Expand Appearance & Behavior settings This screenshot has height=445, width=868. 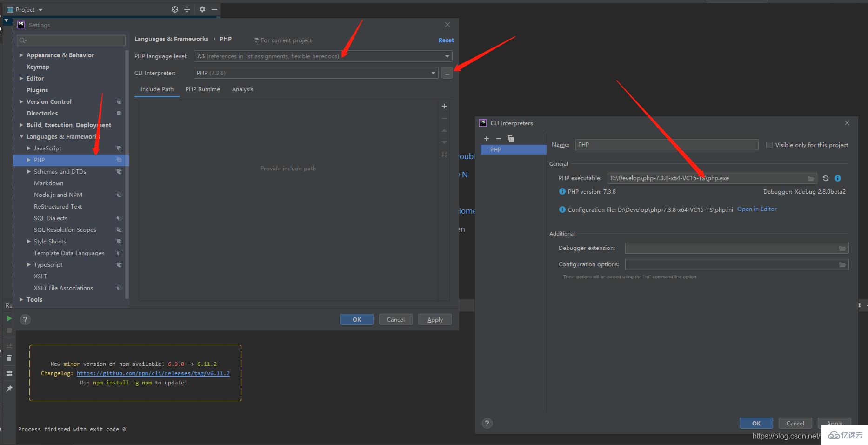(21, 55)
